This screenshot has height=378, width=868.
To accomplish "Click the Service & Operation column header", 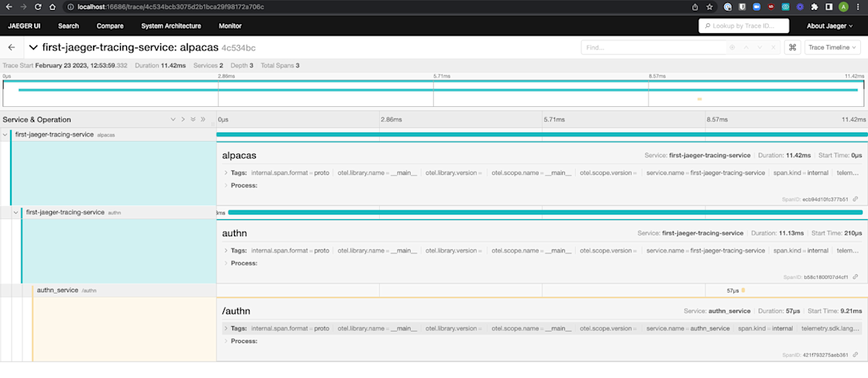I will click(36, 119).
